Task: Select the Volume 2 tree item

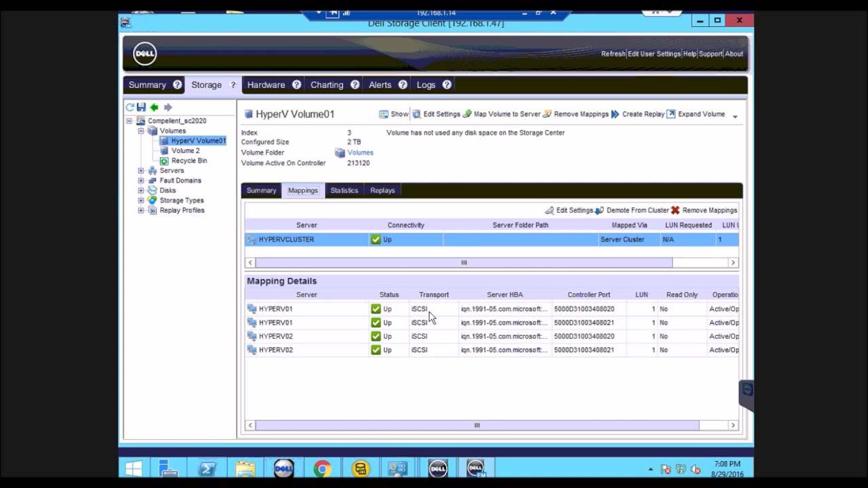Action: (185, 150)
